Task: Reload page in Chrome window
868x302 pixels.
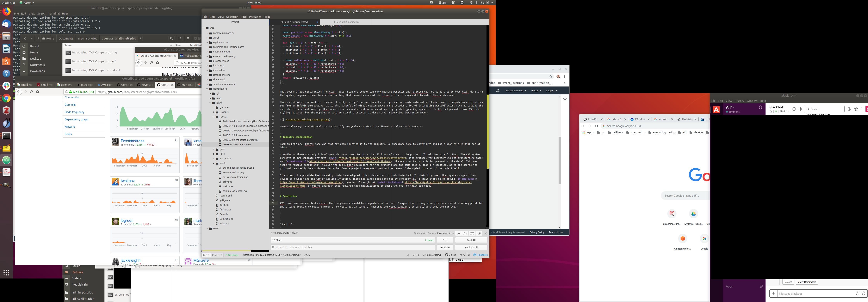Action: tap(596, 126)
